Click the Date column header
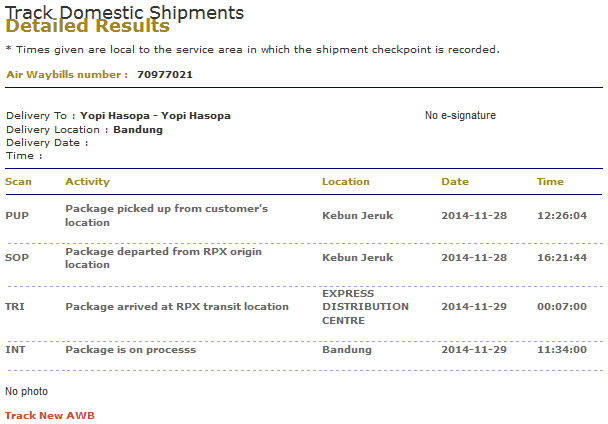This screenshot has width=608, height=424. (x=454, y=182)
